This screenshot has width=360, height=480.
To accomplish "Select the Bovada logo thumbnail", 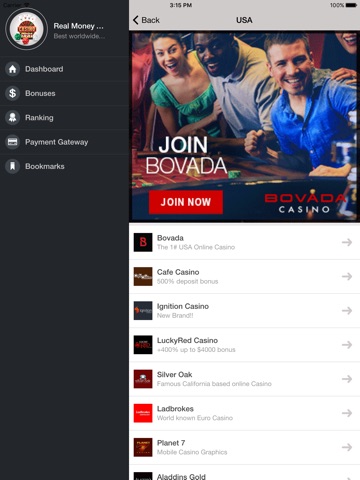I will click(x=143, y=242).
